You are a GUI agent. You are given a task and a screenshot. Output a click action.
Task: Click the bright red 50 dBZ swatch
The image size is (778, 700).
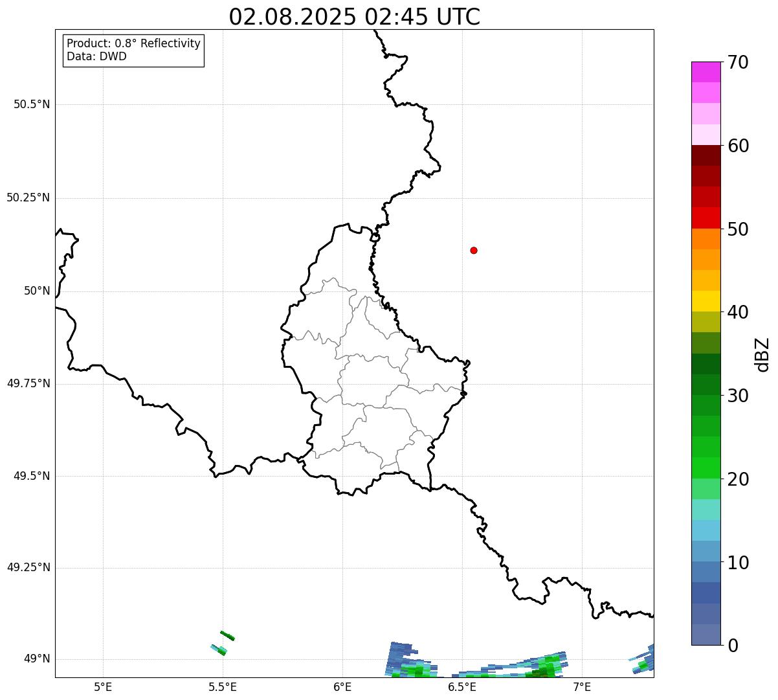coord(706,218)
